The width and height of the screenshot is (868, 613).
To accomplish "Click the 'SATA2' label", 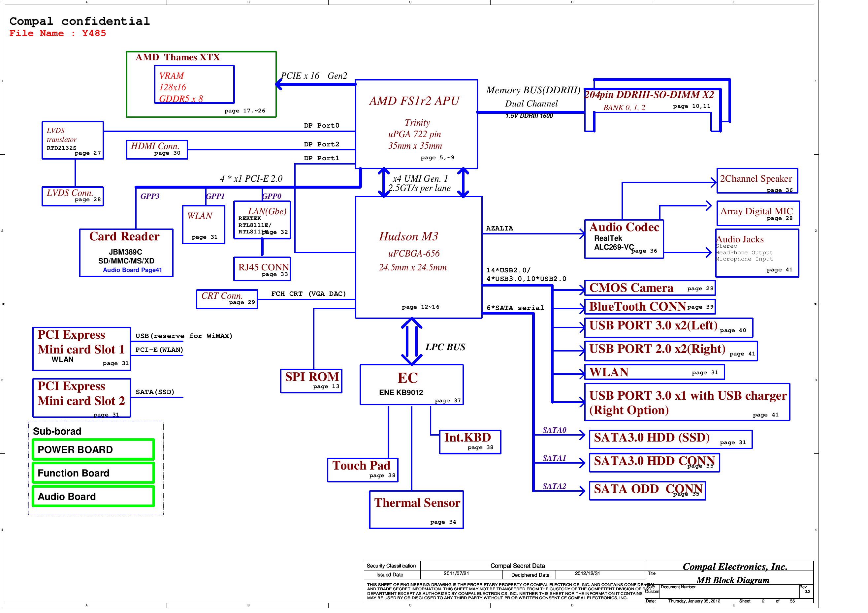I will pyautogui.click(x=554, y=486).
